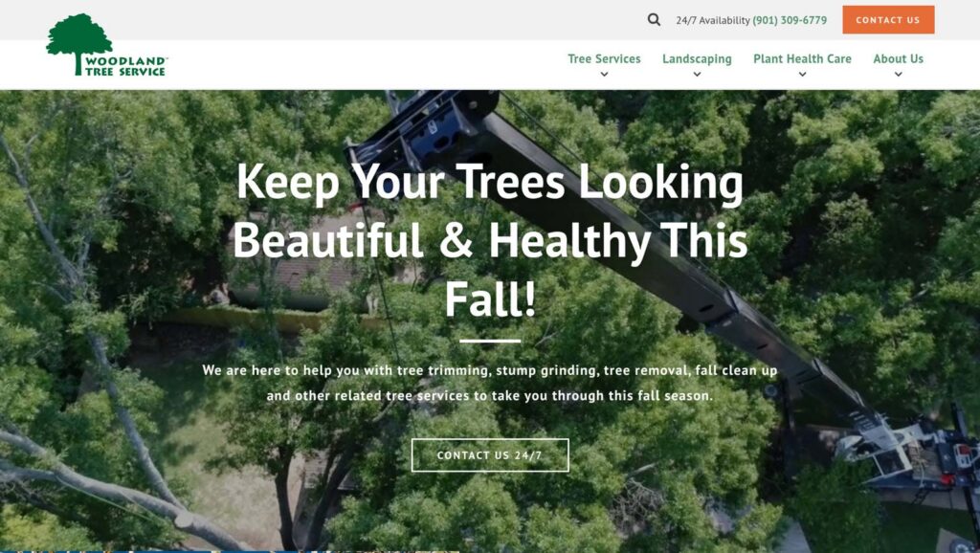Expand chevron under Landscaping
Viewport: 980px width, 553px height.
[697, 75]
